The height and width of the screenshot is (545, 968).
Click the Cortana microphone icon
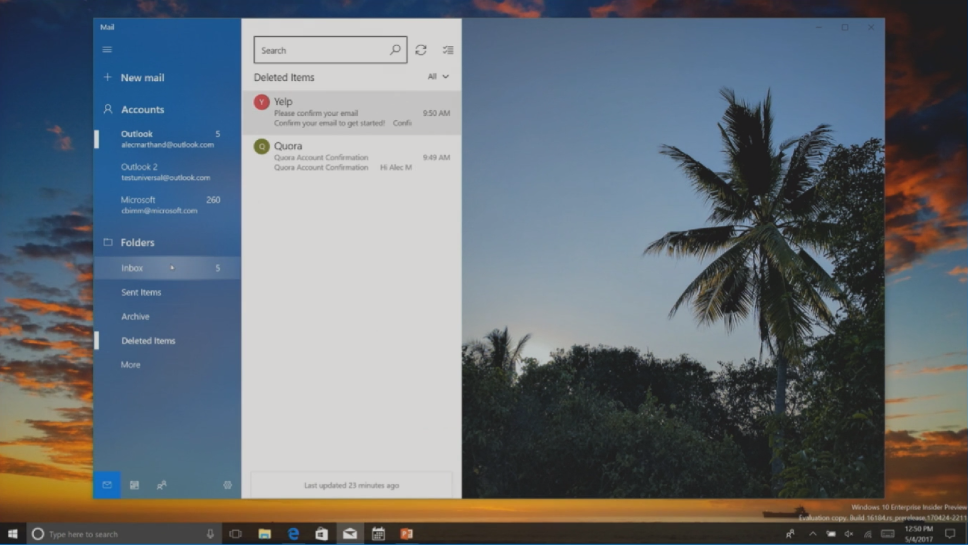pyautogui.click(x=210, y=534)
